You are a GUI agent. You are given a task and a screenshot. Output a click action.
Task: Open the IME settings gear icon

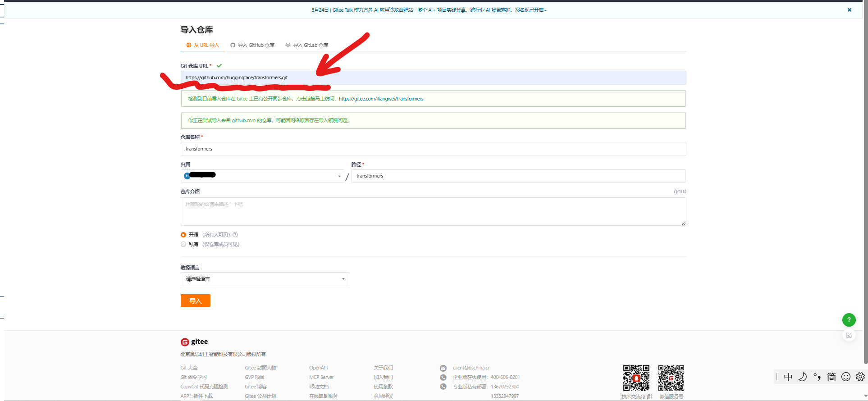pyautogui.click(x=860, y=377)
